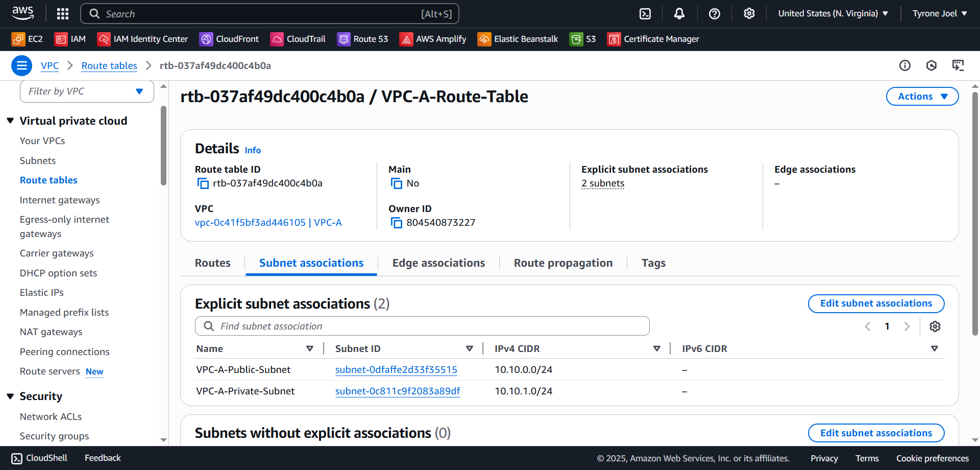Copy the Owner ID value

pos(396,223)
